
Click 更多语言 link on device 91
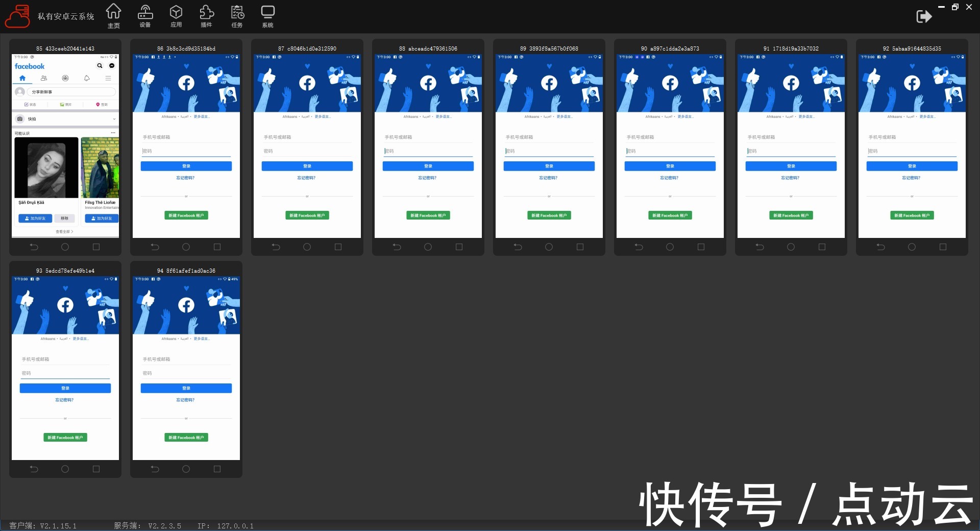tap(807, 116)
